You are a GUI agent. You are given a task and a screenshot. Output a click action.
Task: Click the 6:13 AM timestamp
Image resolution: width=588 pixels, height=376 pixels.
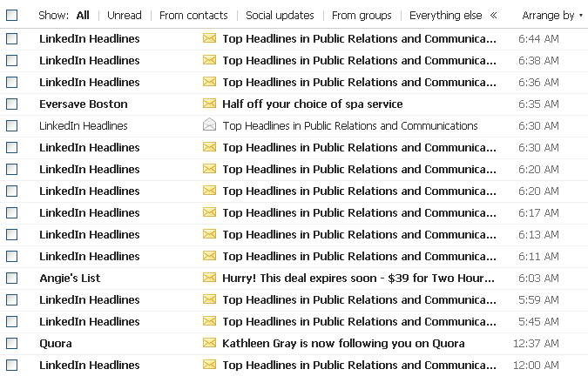tap(538, 234)
